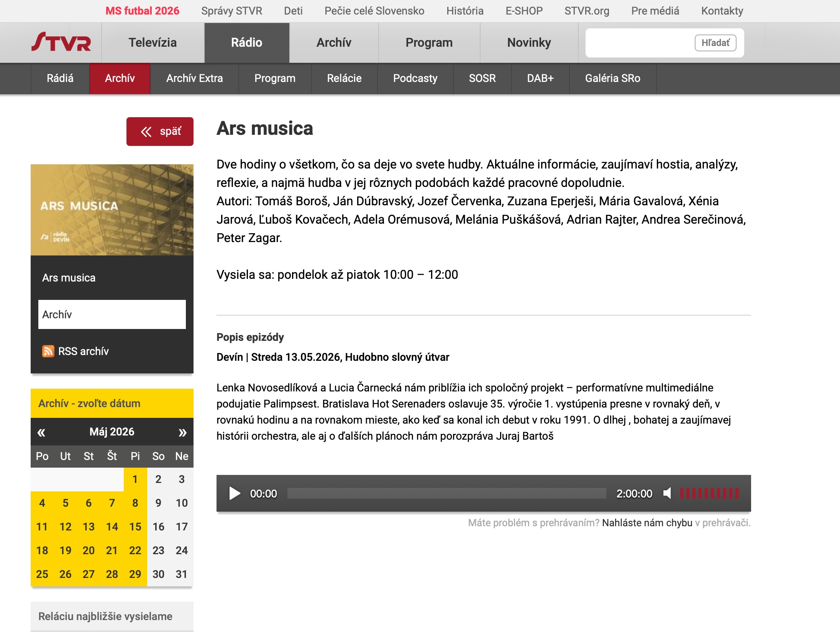Select SOSR in the submenu
The image size is (840, 635).
[482, 79]
